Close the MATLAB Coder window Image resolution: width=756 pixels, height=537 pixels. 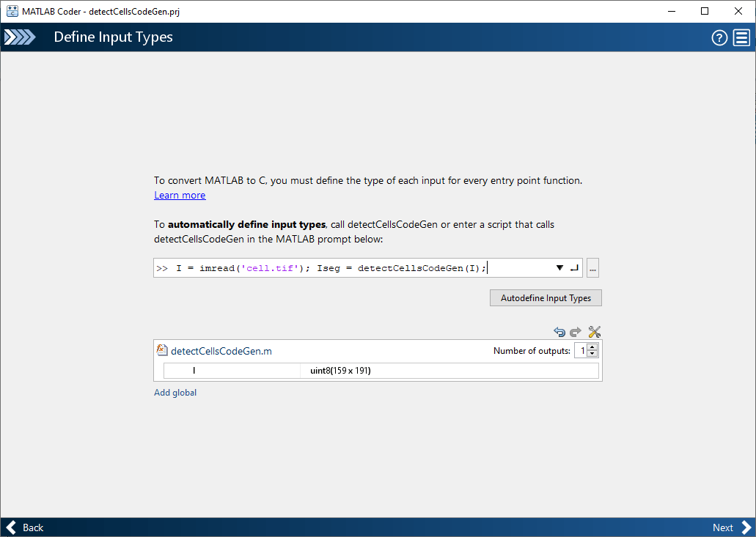click(x=738, y=11)
